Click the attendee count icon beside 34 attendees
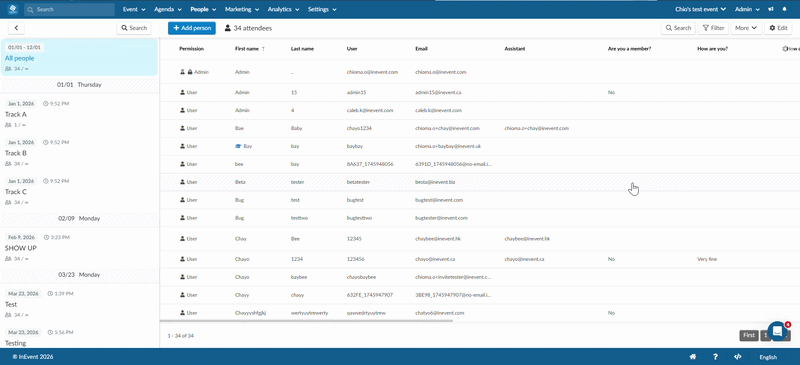Viewport: 800px width, 365px height. coord(228,28)
